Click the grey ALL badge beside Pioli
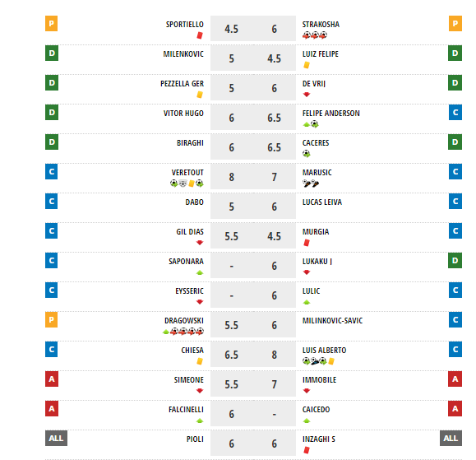This screenshot has width=476, height=460. pyautogui.click(x=56, y=438)
